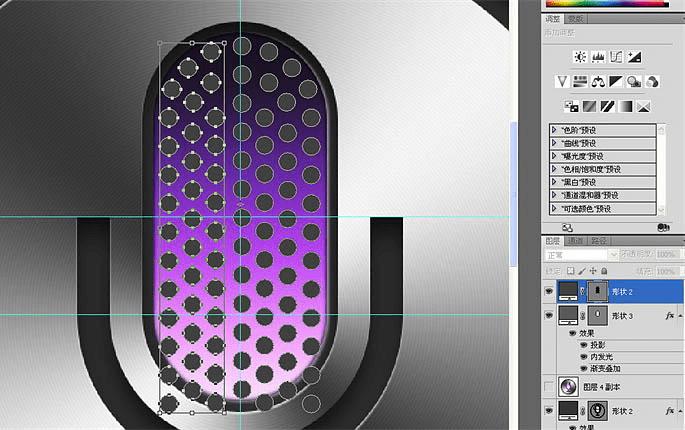Add a Brightness/Contrast adjustment
This screenshot has height=430, width=685.
click(580, 57)
